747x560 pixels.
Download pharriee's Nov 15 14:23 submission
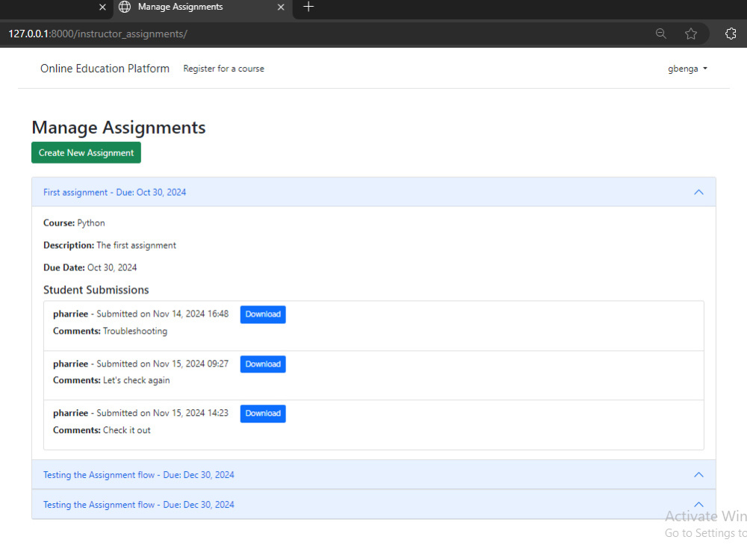pos(263,413)
